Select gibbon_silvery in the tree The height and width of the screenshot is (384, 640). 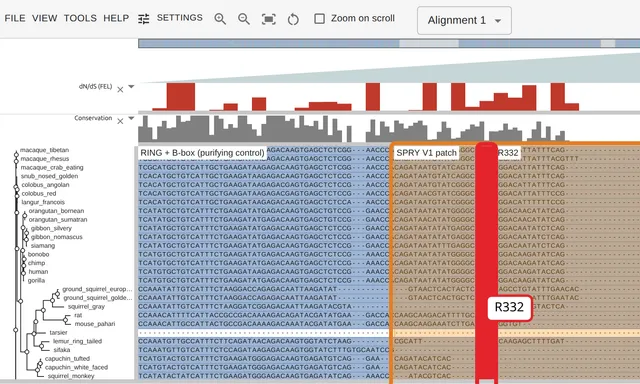[51, 228]
